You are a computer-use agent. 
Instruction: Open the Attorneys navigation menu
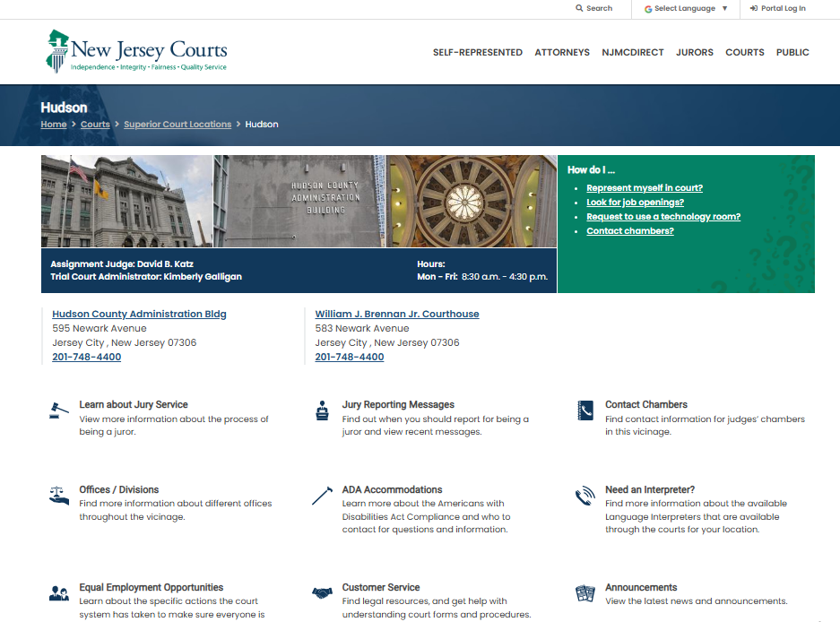tap(562, 53)
